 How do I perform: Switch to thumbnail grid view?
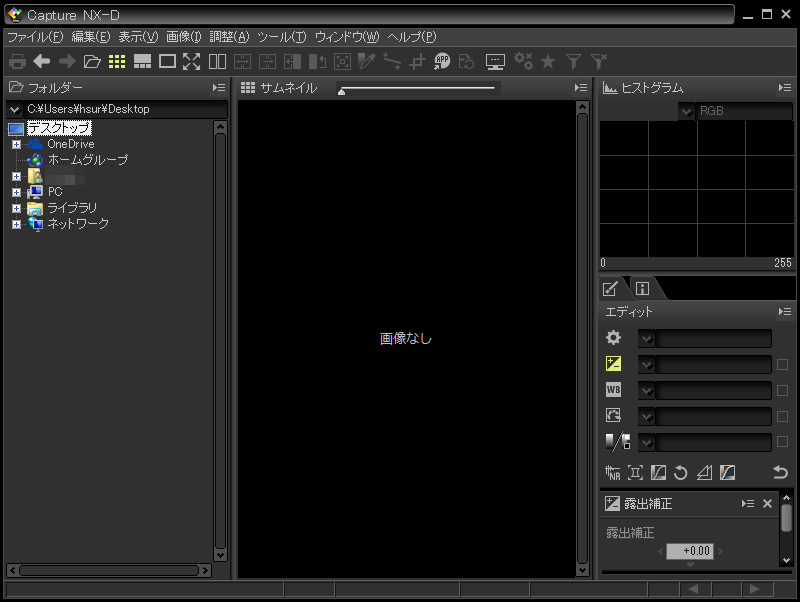tap(117, 61)
